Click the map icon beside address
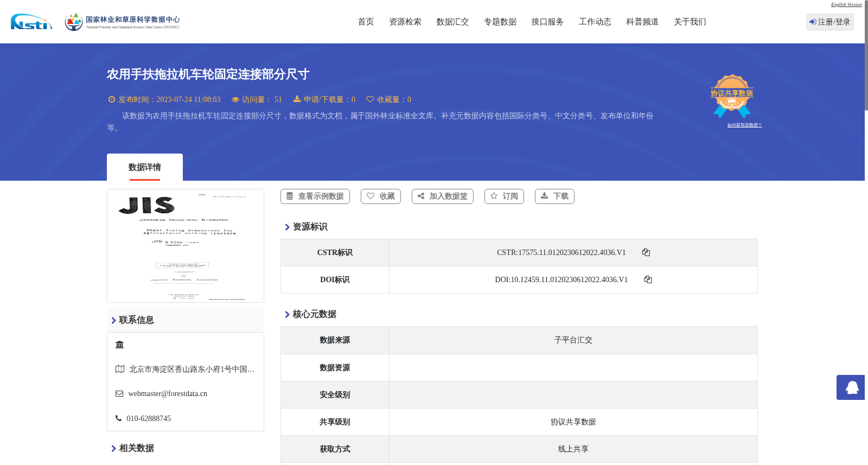 pos(120,369)
